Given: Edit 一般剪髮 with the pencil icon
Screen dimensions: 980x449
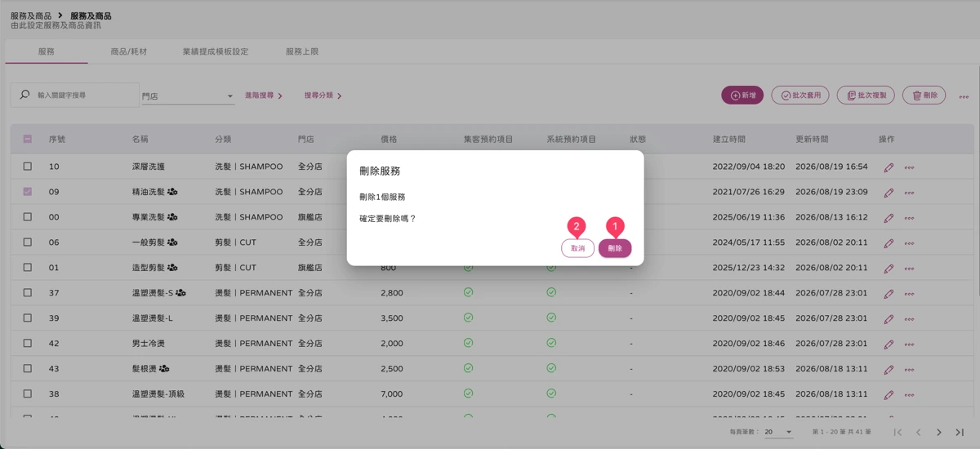Looking at the screenshot, I should [x=889, y=243].
